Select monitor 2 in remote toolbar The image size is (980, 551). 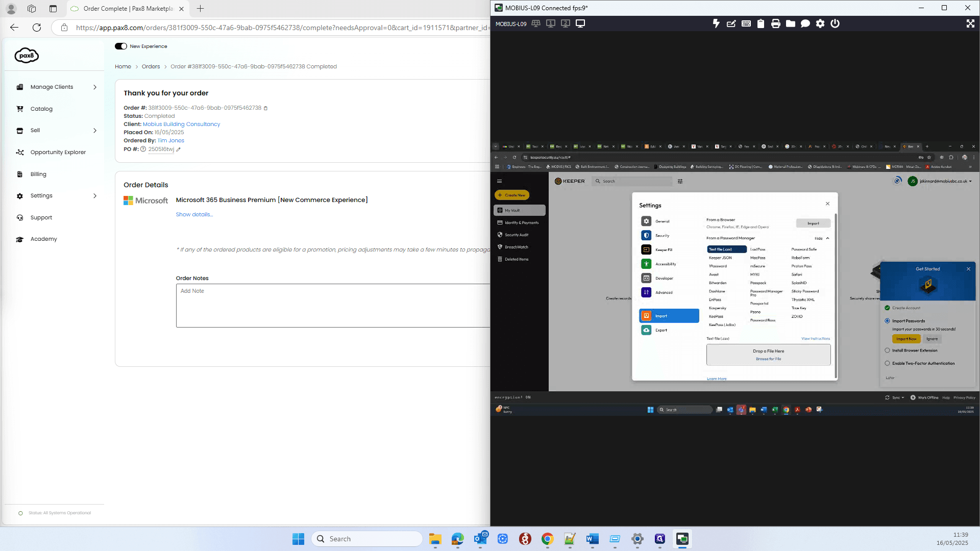pyautogui.click(x=565, y=23)
